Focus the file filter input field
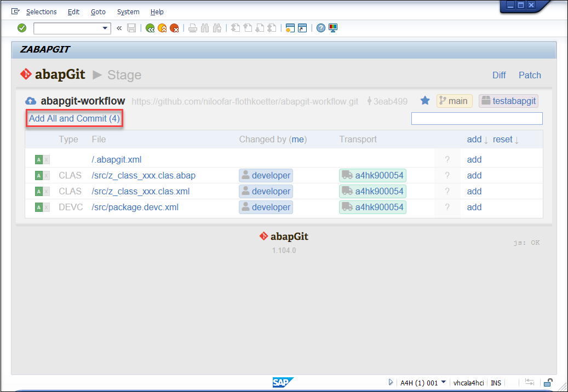 pos(477,118)
